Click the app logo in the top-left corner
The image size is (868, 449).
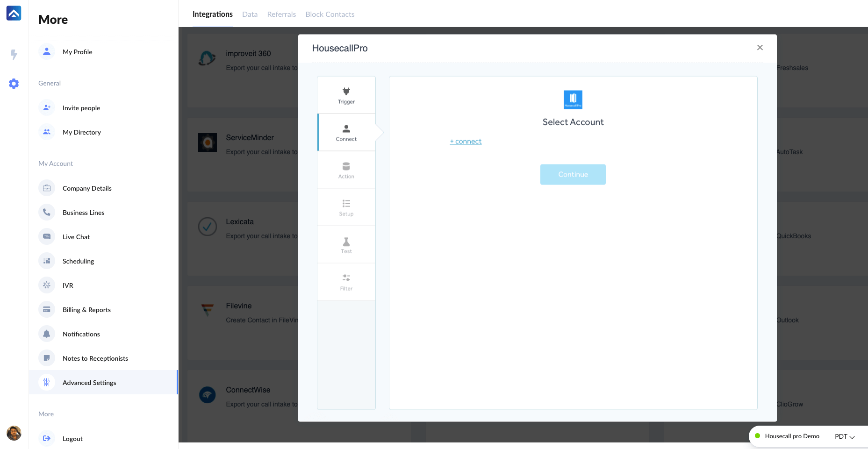[x=14, y=13]
